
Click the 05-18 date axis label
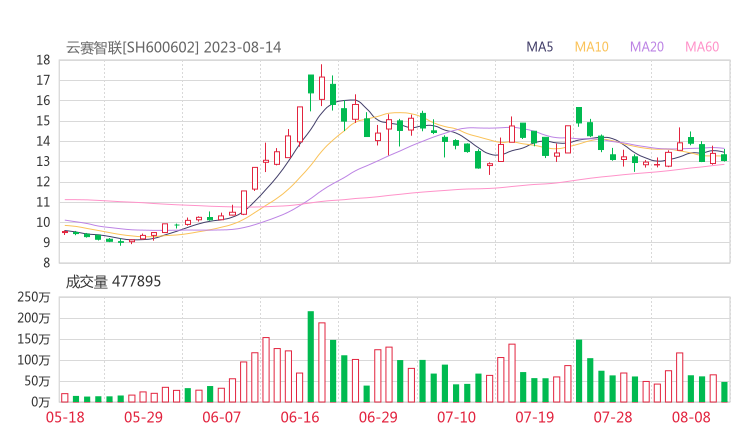pos(65,417)
